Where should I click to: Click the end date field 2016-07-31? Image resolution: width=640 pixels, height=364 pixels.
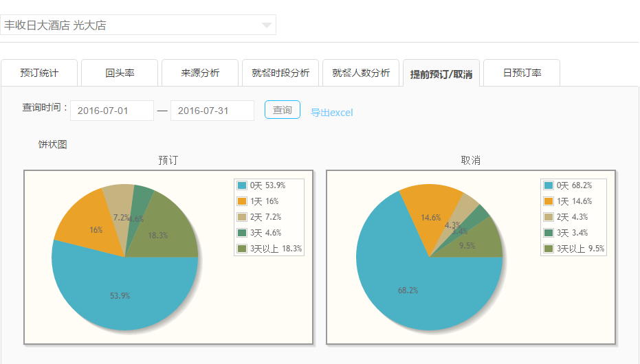click(x=212, y=111)
